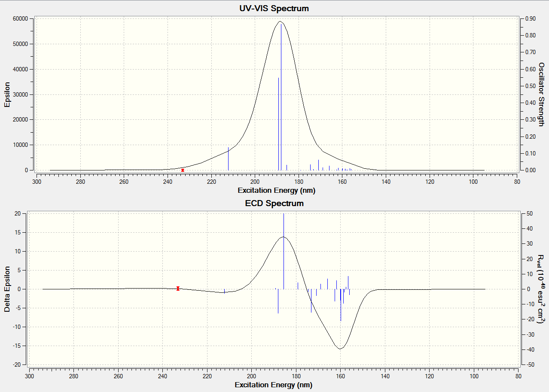
Task: Click the red marker on the UV-VIS spectrum curve
Action: click(x=183, y=170)
